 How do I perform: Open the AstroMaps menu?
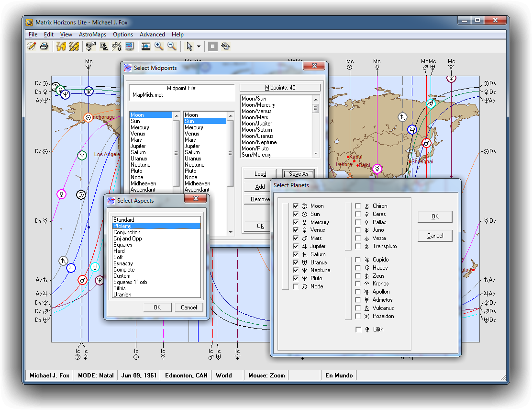(x=92, y=34)
